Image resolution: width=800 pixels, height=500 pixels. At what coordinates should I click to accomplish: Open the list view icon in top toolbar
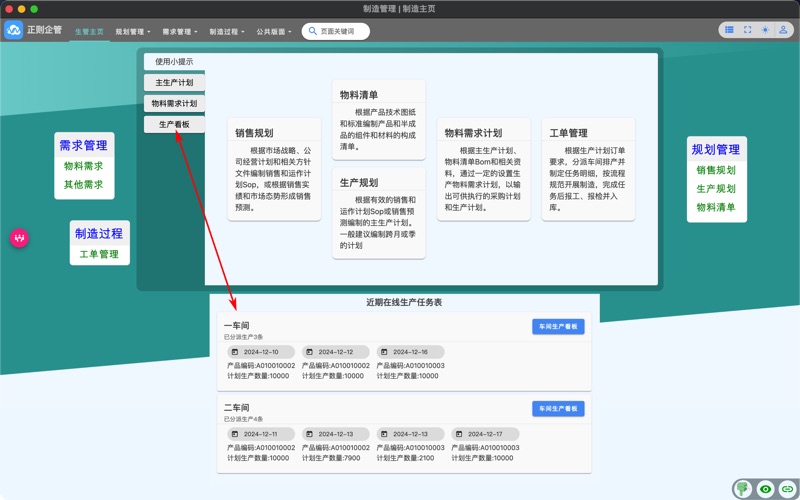(729, 30)
